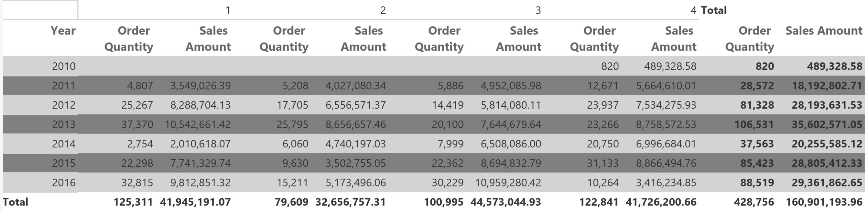Viewport: 868px width, 212px height.
Task: Click the 2014 cell with value 6,060
Action: 295,144
